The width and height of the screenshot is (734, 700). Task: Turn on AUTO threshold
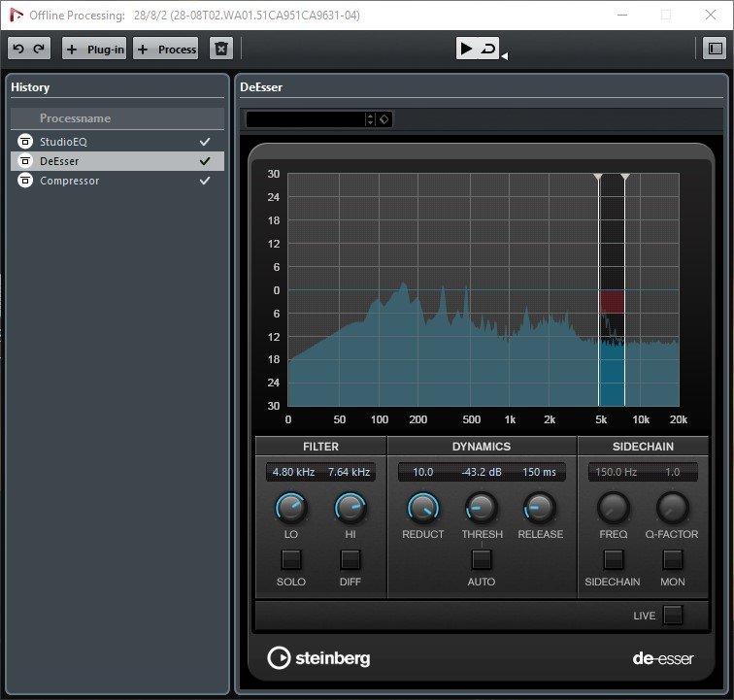[x=482, y=559]
